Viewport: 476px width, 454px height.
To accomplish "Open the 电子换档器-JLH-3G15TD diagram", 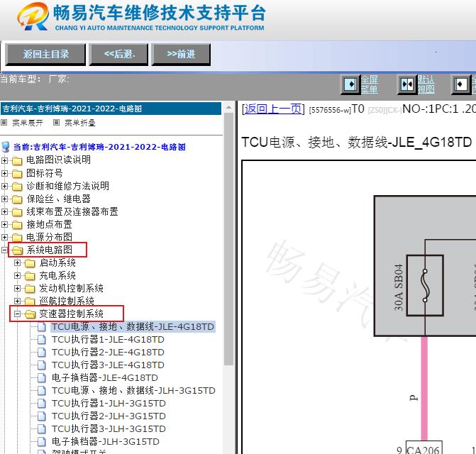I will [105, 441].
